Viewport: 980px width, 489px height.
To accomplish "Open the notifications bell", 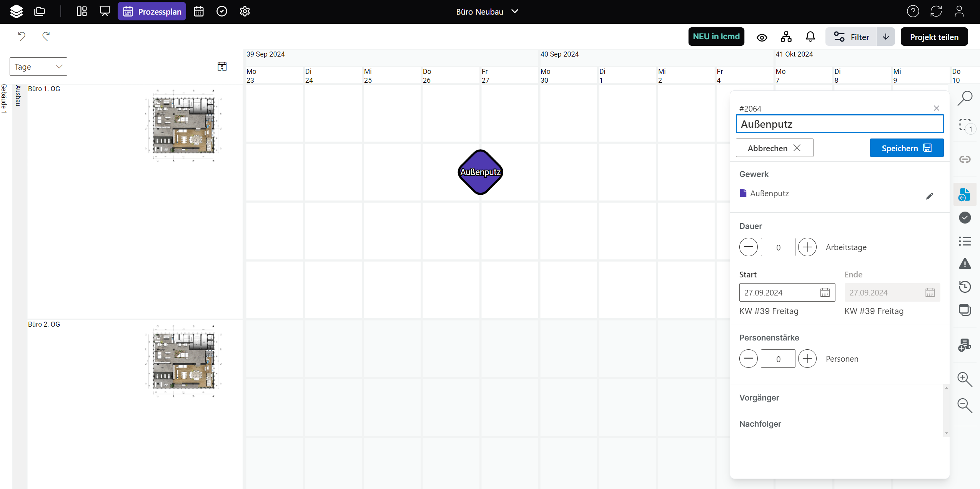I will click(810, 37).
